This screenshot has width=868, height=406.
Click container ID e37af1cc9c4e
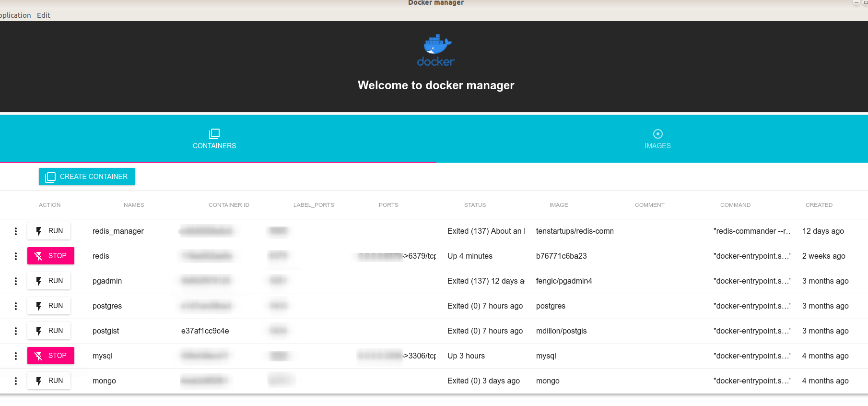(x=205, y=331)
